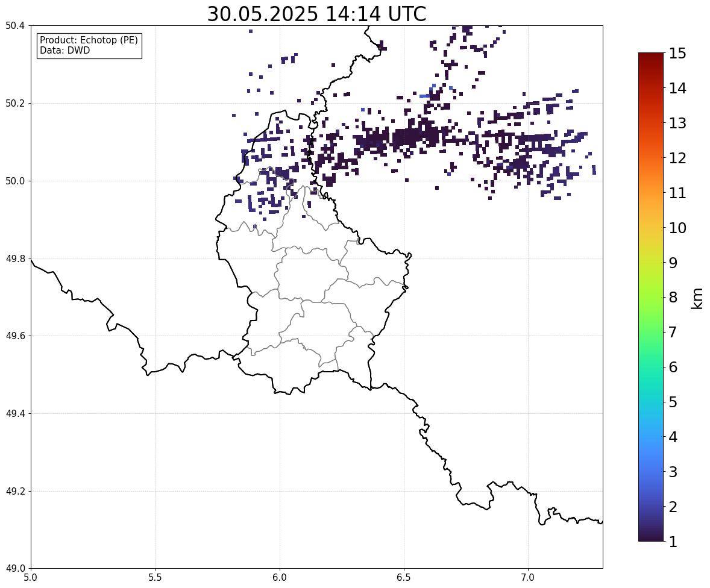Click the colorbar tick label 10
This screenshot has height=588, width=710.
click(x=677, y=228)
